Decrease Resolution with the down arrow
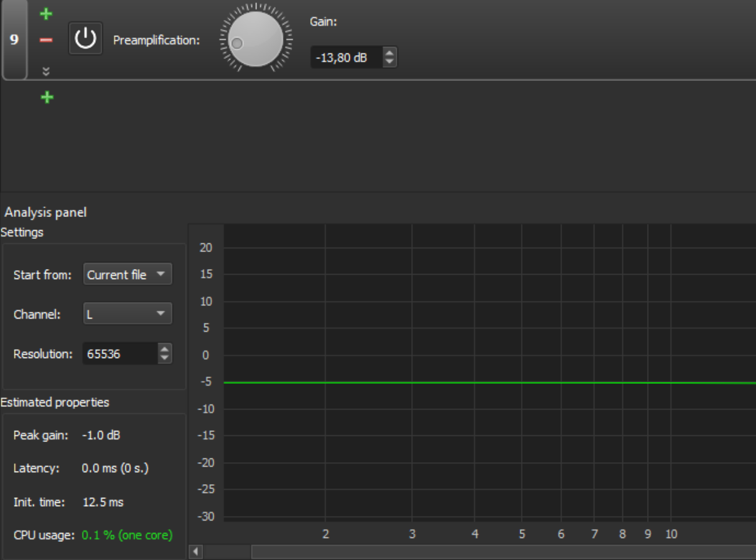The height and width of the screenshot is (560, 756). point(165,358)
